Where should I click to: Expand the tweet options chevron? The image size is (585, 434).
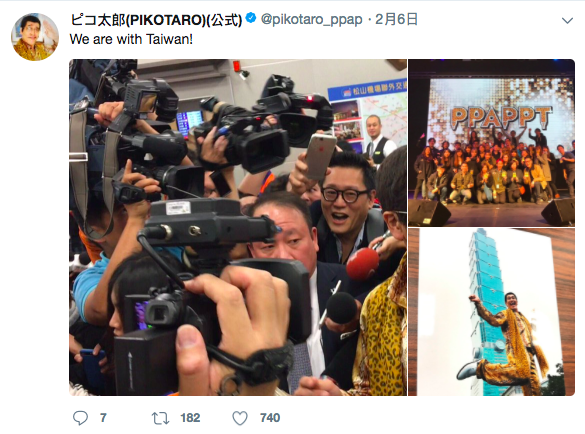point(567,20)
